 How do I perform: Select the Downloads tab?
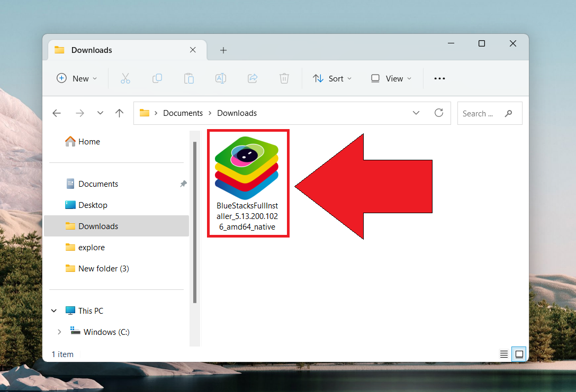click(x=91, y=50)
